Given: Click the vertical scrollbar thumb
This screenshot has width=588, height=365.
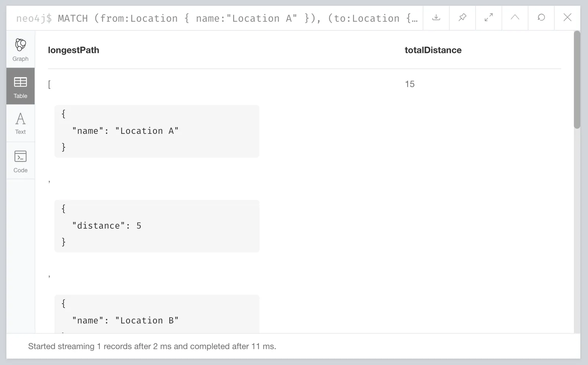Looking at the screenshot, I should tap(577, 80).
